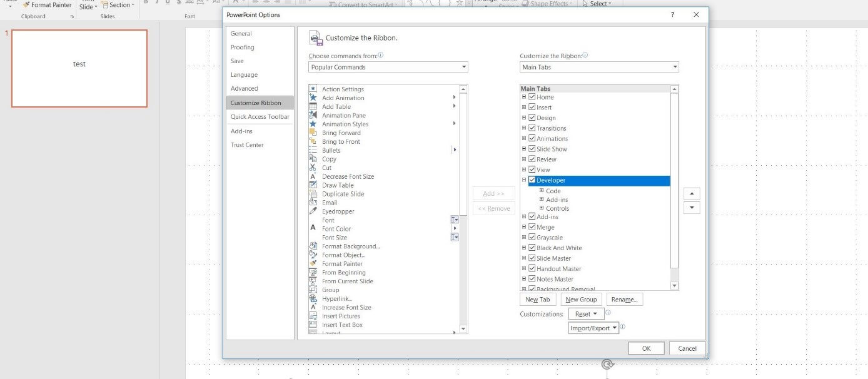Uncheck the Slide Show tab checkbox
This screenshot has height=379, width=868.
(532, 149)
